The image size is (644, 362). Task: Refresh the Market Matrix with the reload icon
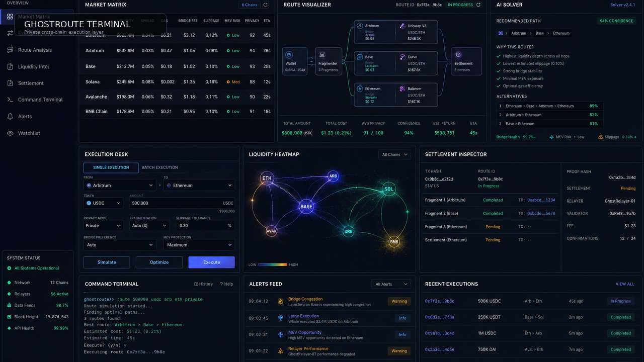pyautogui.click(x=266, y=5)
